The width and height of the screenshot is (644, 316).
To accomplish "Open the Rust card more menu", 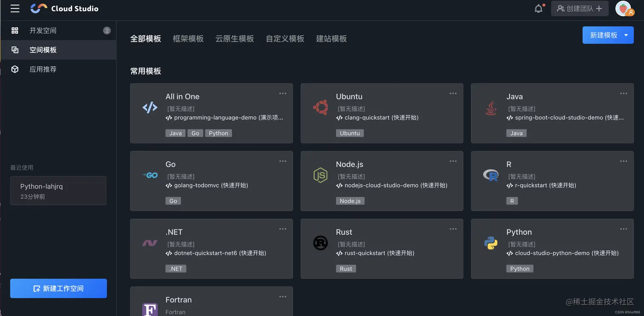I will tap(453, 229).
